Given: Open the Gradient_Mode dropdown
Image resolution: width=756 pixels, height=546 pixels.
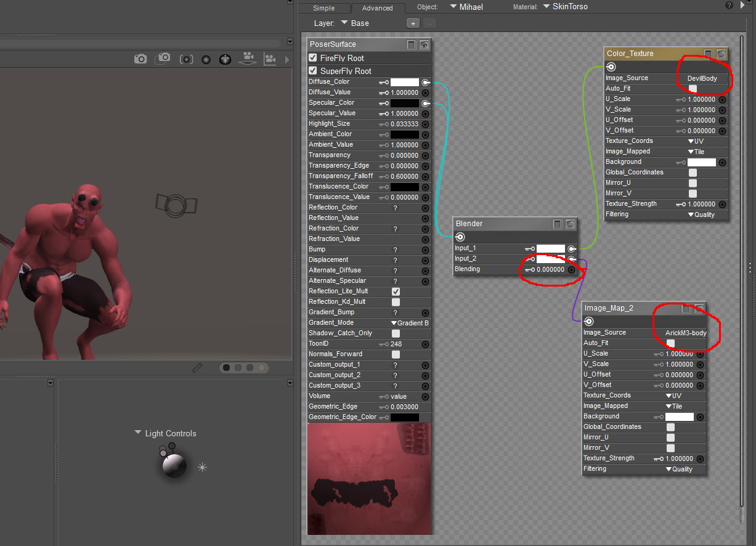Looking at the screenshot, I should pos(410,323).
